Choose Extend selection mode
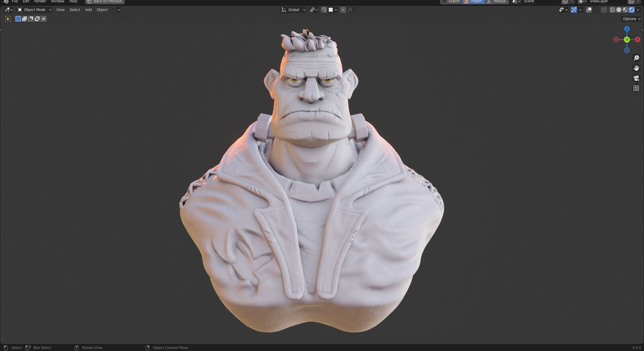Viewport: 644px width, 351px height. pos(25,19)
